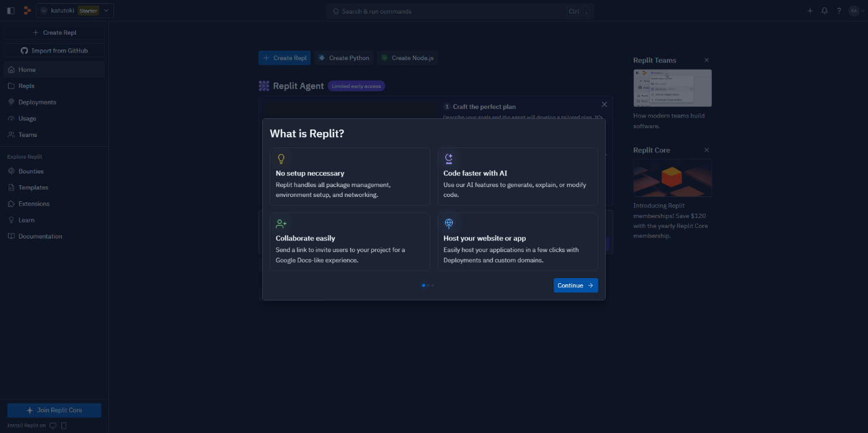Click the Replit Agent logo icon
Screen dimensions: 868x433
click(x=264, y=86)
